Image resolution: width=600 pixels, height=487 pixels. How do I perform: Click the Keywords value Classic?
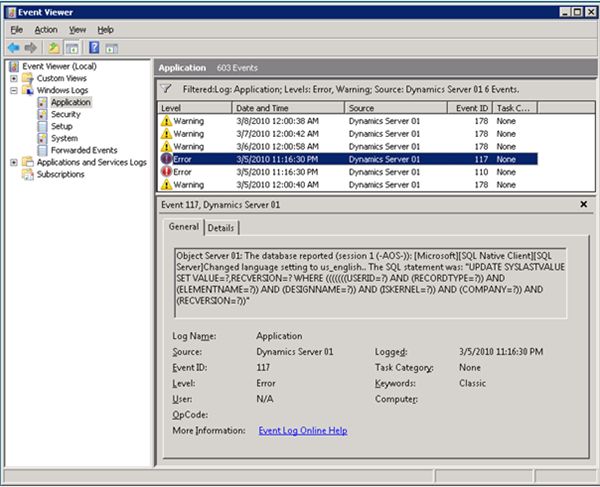coord(473,383)
